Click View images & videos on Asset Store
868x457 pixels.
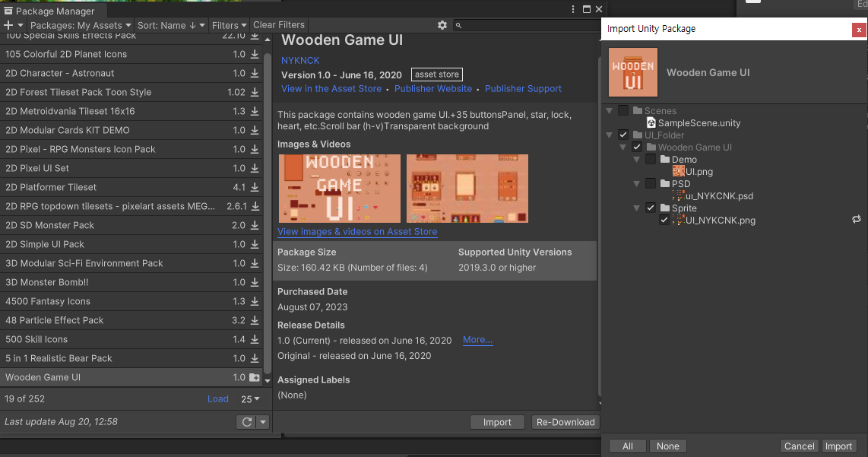click(357, 232)
